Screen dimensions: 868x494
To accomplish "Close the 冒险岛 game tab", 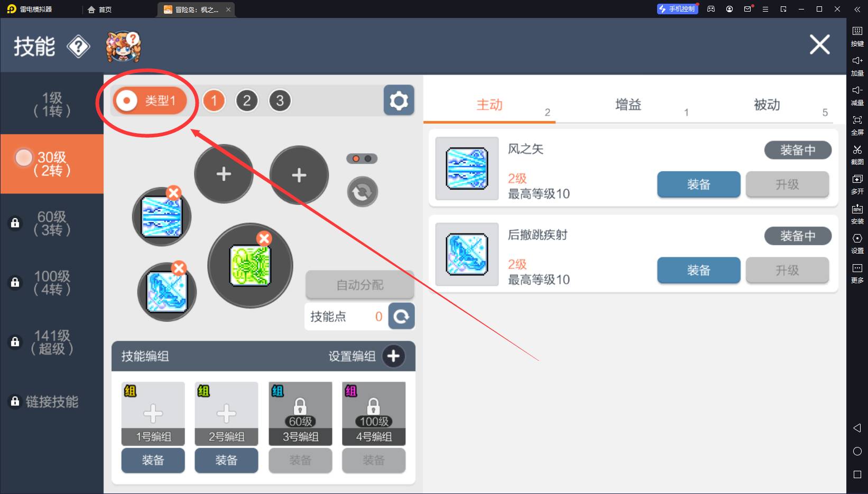I will pos(228,10).
